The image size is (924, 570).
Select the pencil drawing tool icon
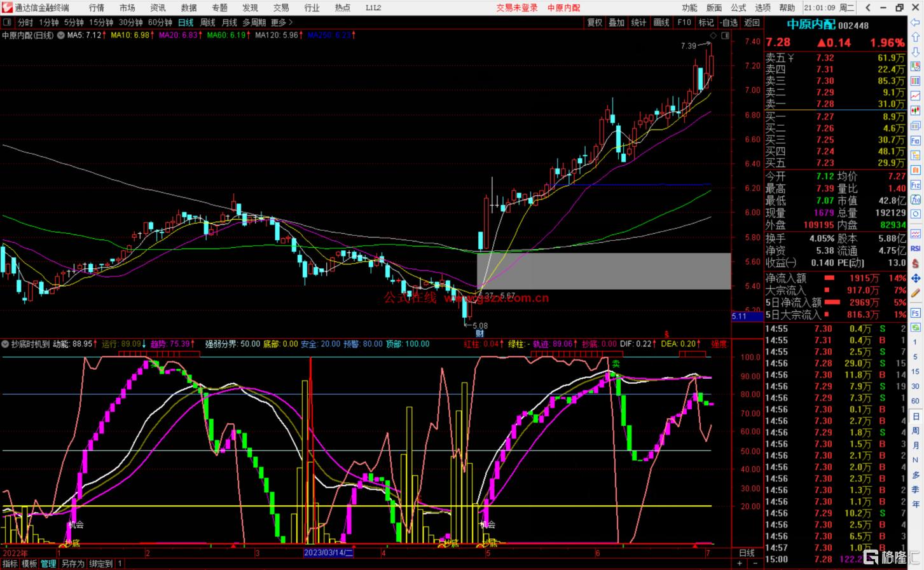pos(916,292)
